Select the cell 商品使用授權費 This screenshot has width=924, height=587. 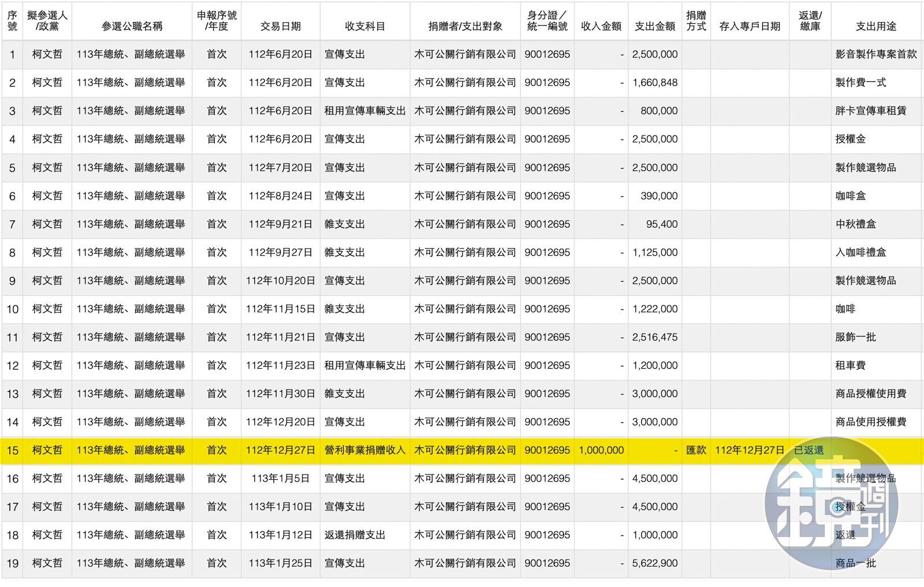pos(871,422)
